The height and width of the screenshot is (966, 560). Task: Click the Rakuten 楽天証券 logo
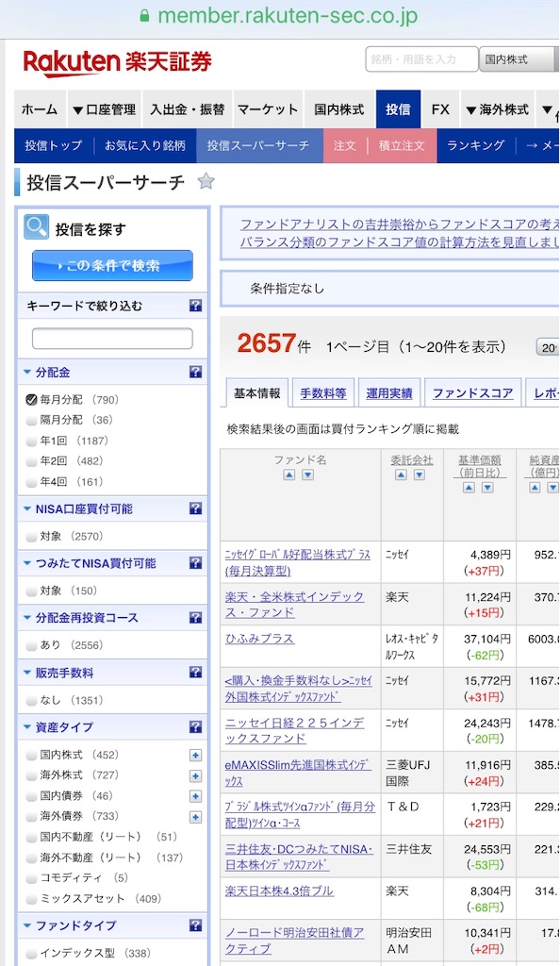[118, 62]
